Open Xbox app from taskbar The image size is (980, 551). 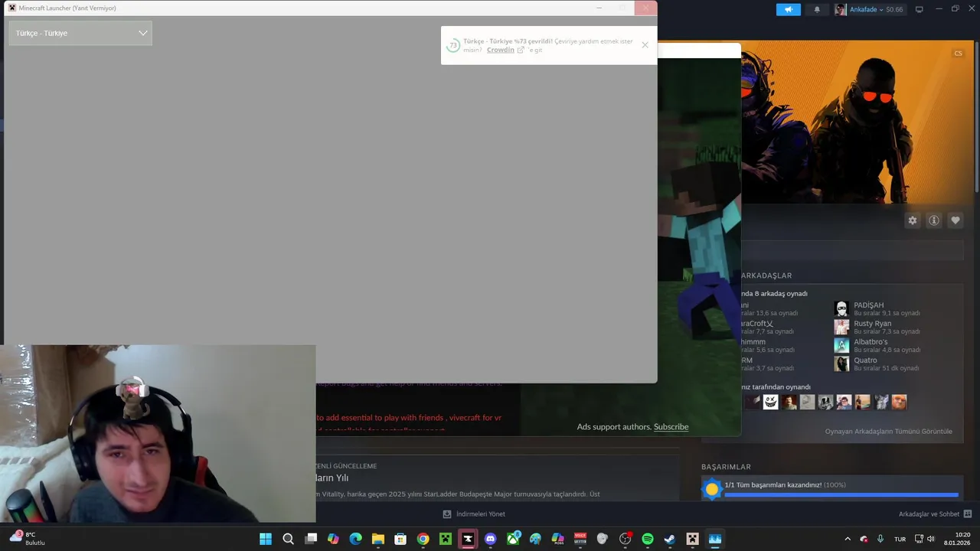tap(513, 539)
